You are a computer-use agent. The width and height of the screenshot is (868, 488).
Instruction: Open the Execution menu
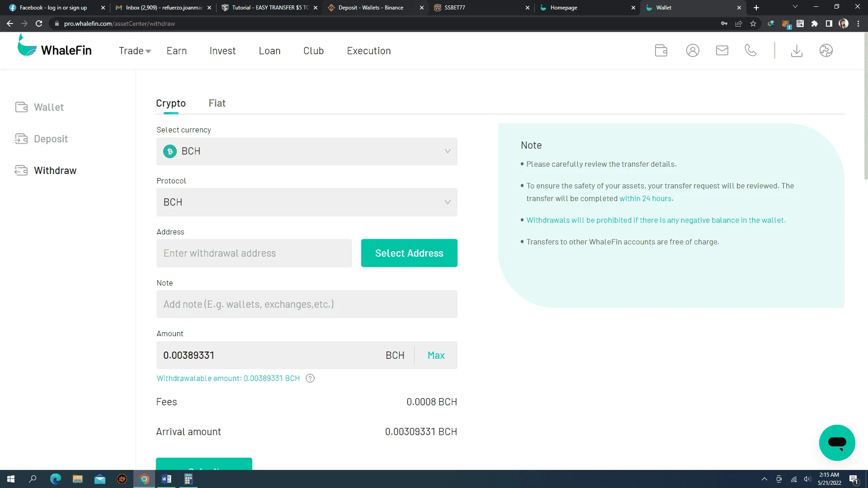[369, 51]
